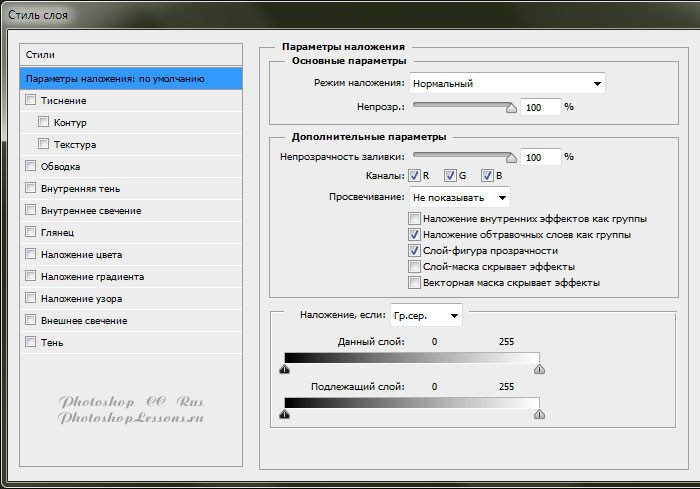
Task: Check Слой-маска скрывает эффекты option
Action: tap(415, 267)
